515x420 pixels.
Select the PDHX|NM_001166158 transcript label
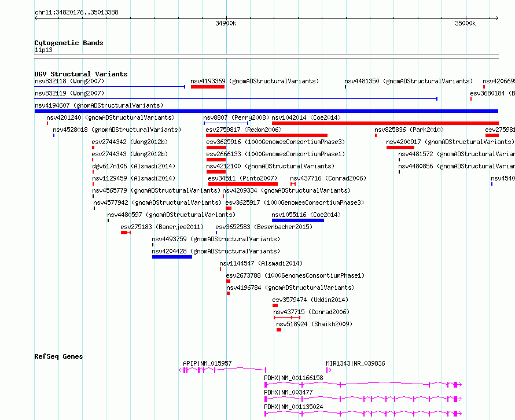(x=293, y=378)
